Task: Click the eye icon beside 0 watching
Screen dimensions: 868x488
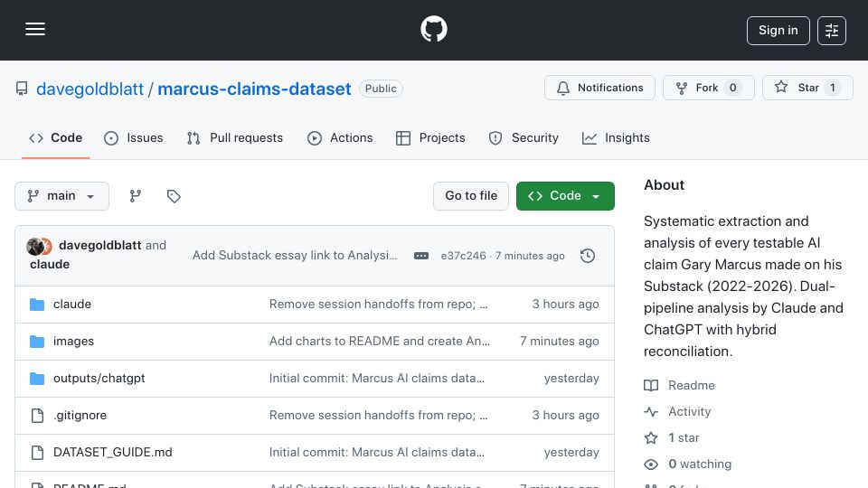Action: [x=651, y=465]
